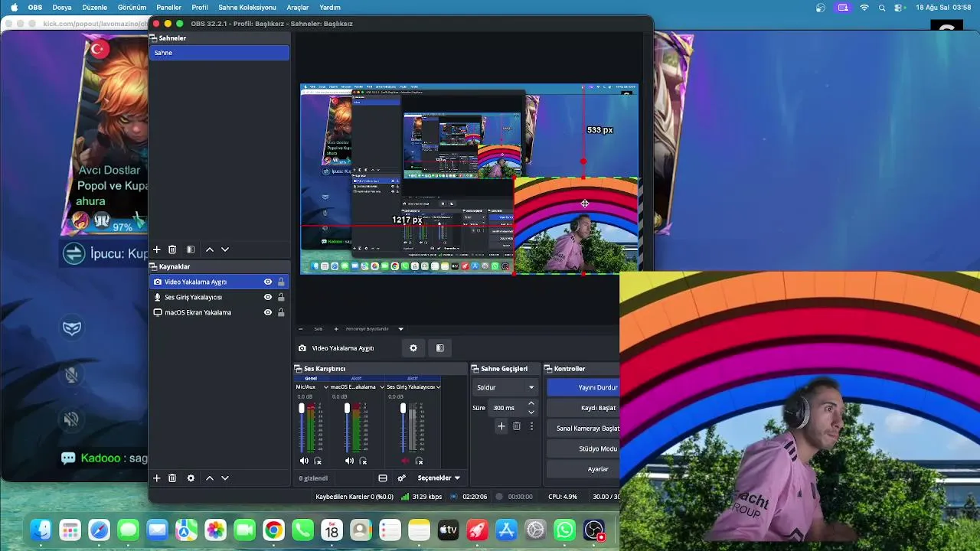Hide the macOS Ekran Yakalama source
The image size is (980, 551).
point(268,312)
